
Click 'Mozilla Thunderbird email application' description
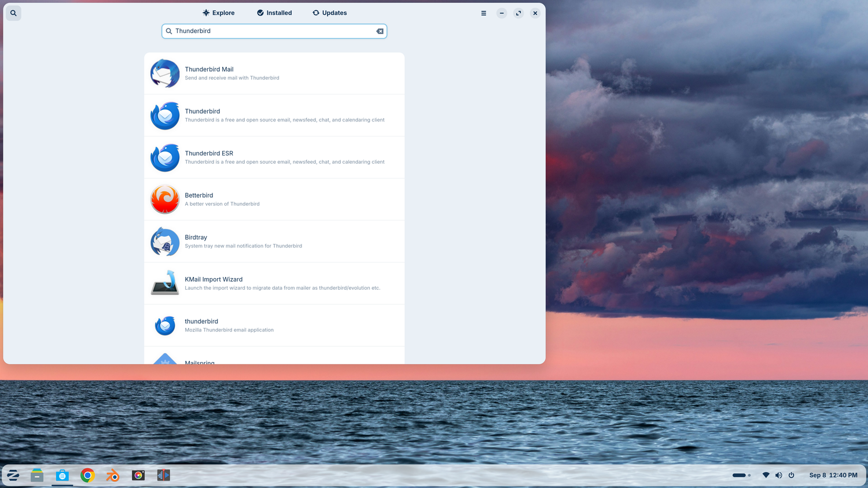[x=229, y=330]
